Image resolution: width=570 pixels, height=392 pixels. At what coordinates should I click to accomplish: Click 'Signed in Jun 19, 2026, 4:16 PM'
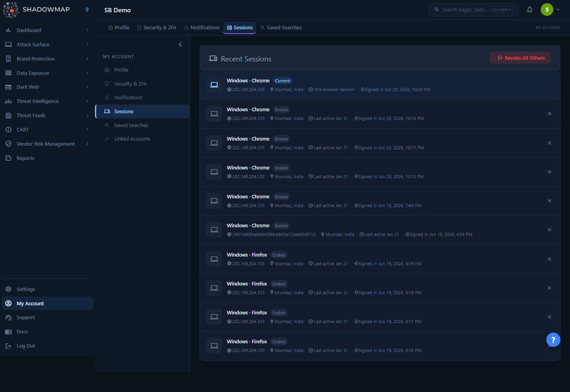point(390,351)
